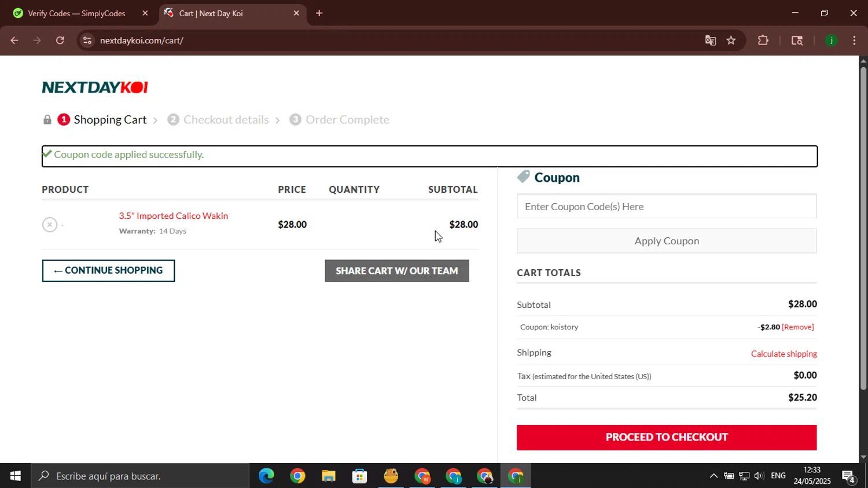
Task: Open the Calculate shipping link
Action: pos(784,354)
